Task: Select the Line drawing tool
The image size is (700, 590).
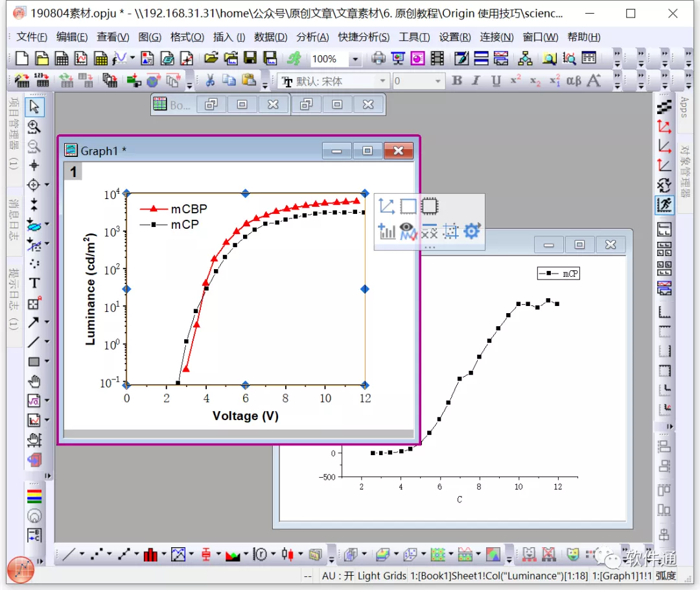Action: point(34,342)
